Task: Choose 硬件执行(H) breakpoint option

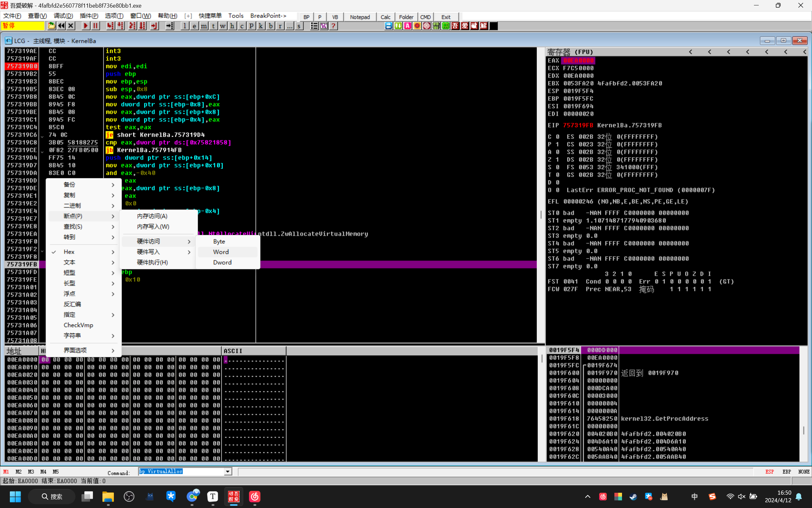Action: pos(159,262)
